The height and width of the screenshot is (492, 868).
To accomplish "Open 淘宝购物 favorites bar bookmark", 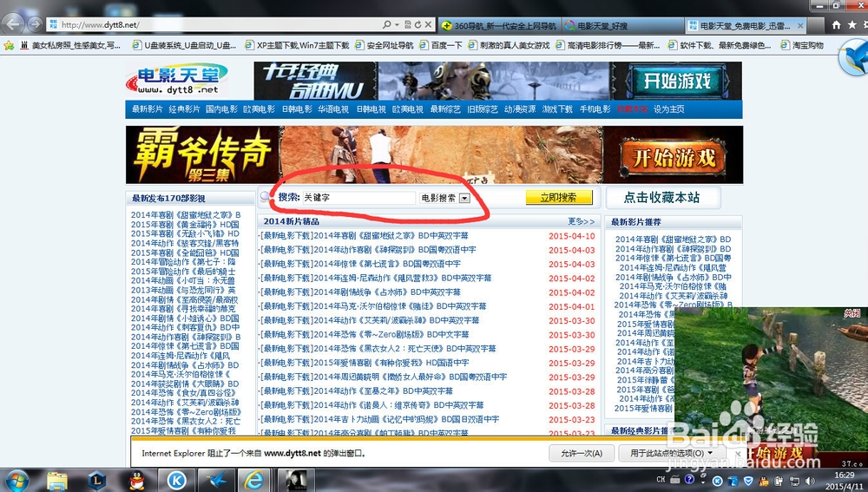I will (x=802, y=45).
